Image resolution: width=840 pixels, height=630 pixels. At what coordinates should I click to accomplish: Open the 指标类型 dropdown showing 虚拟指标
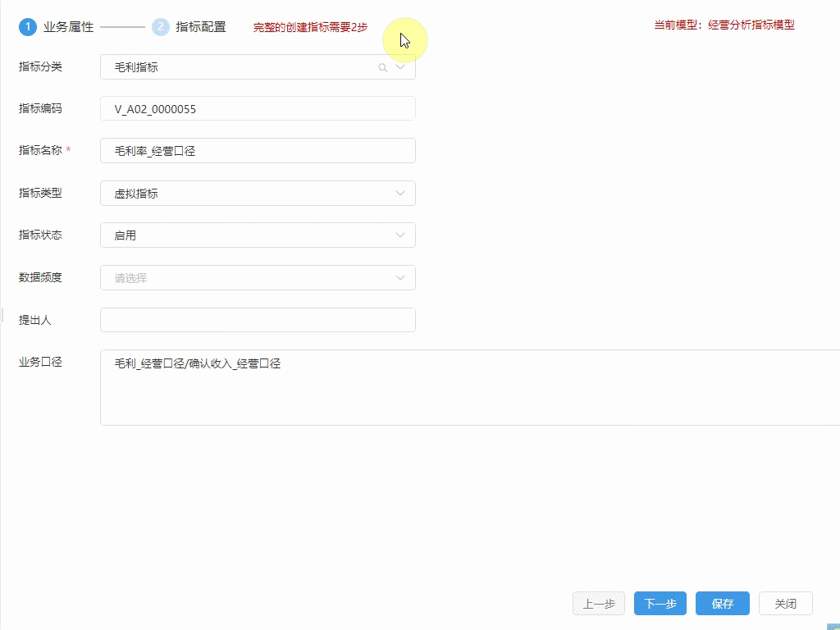click(246, 193)
